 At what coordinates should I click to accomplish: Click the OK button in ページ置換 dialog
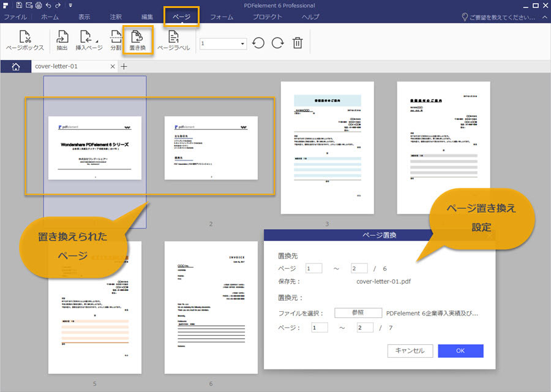[460, 350]
